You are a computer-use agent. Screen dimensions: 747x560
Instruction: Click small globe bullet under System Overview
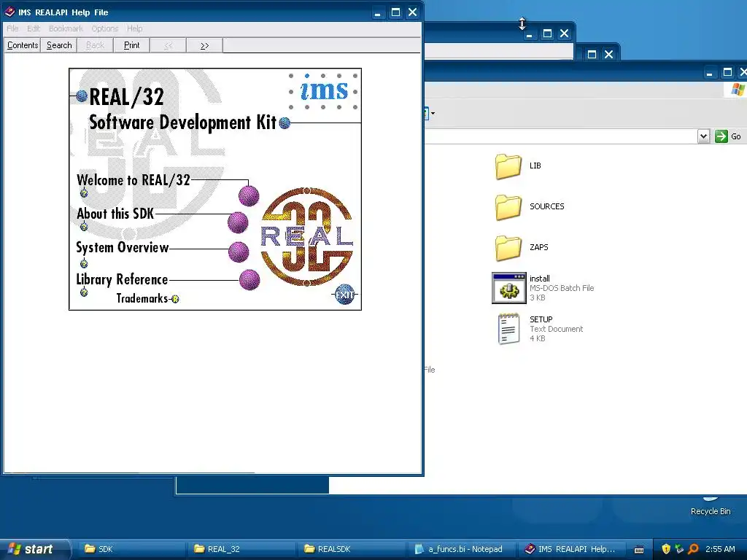click(x=84, y=263)
